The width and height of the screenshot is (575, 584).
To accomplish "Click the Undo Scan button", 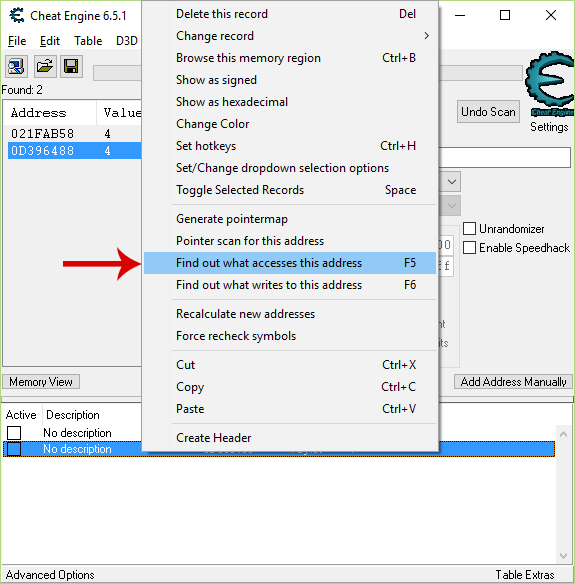I will pyautogui.click(x=488, y=111).
